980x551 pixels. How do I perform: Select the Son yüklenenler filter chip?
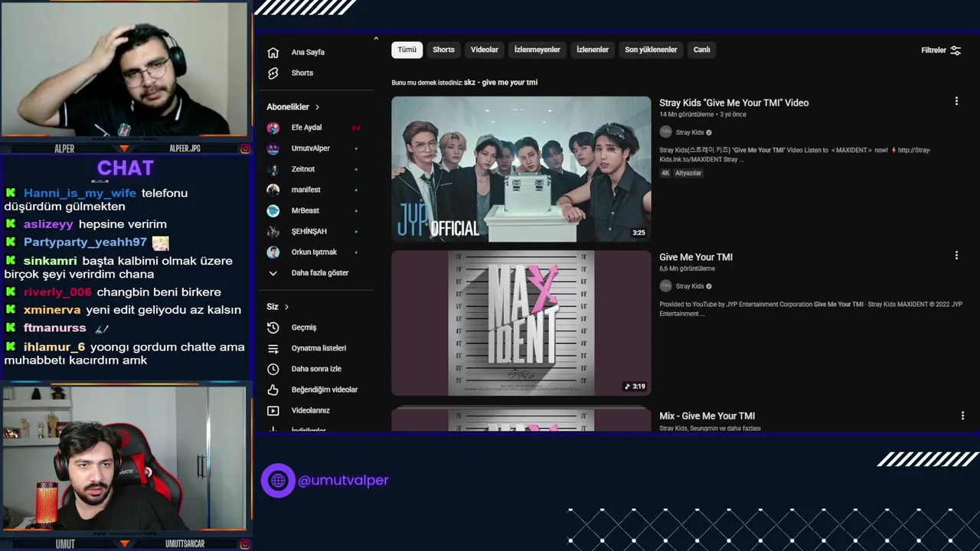click(651, 50)
